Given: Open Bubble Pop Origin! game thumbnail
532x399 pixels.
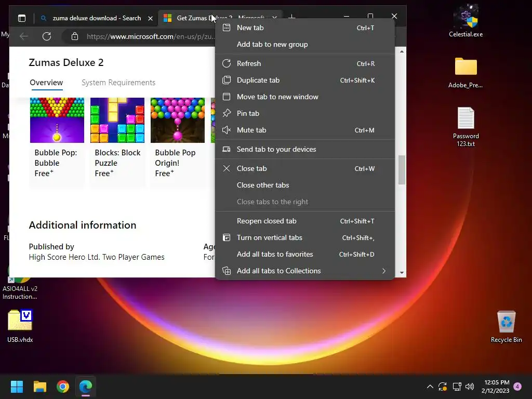Looking at the screenshot, I should click(178, 120).
